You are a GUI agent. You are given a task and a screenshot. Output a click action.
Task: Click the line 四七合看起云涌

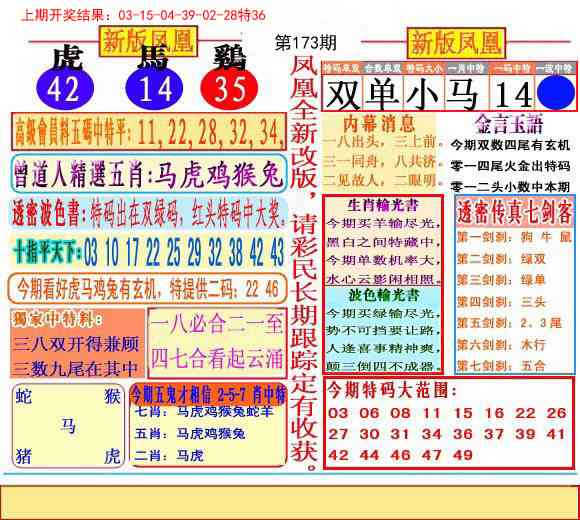[x=217, y=358]
